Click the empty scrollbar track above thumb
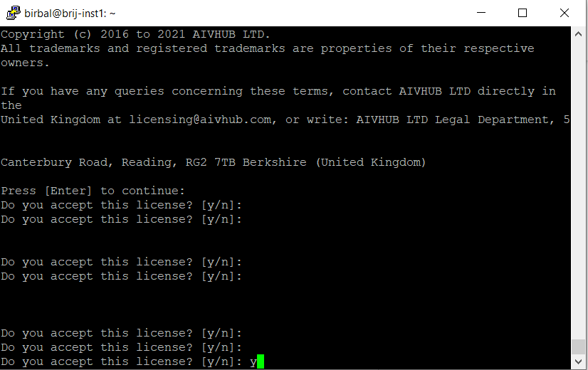588x370 pixels. [x=578, y=190]
